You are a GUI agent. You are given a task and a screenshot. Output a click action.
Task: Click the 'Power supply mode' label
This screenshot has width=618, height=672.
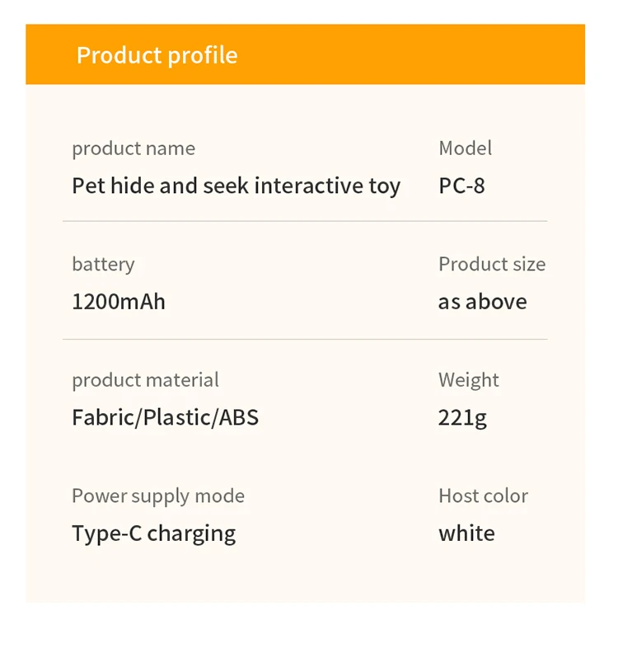(158, 496)
